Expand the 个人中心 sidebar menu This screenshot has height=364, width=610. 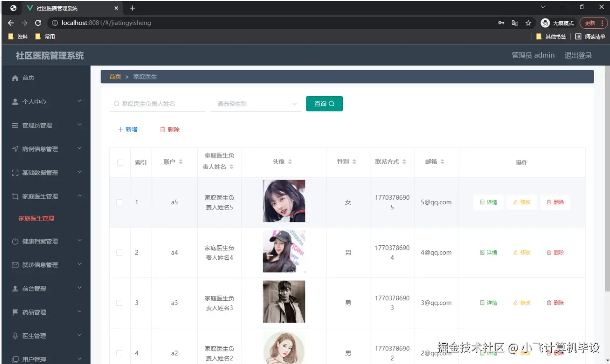click(x=79, y=101)
